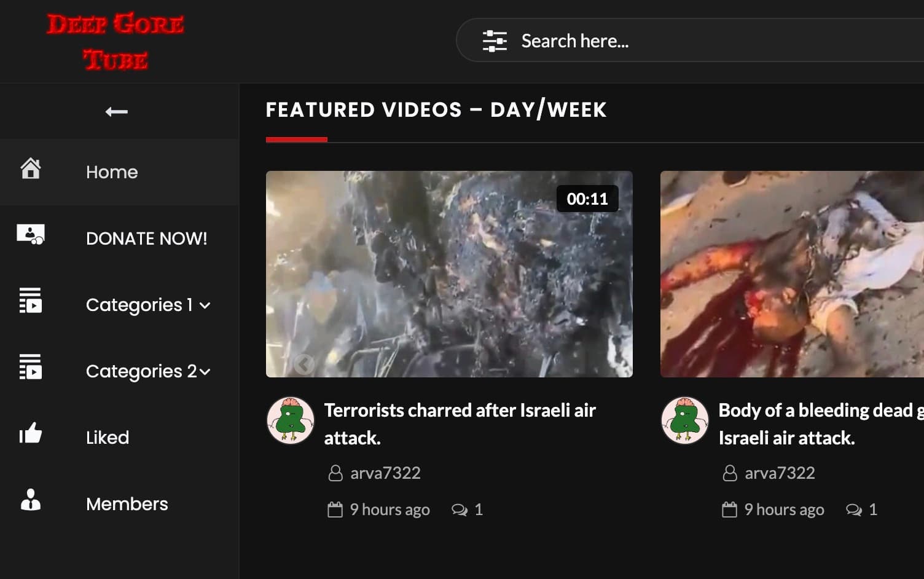Open search filter settings icon

[495, 41]
